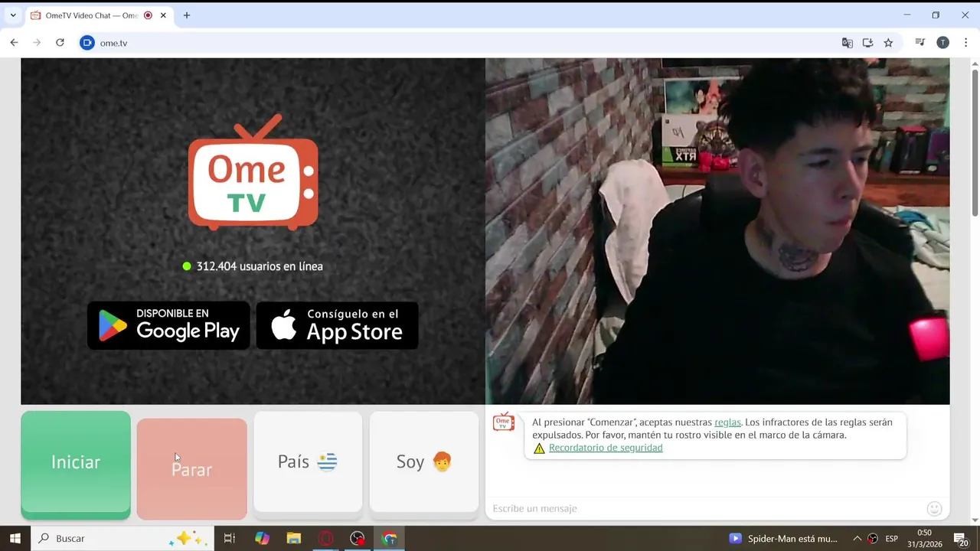The width and height of the screenshot is (980, 551).
Task: Start chatting with the Iniciar button
Action: point(76,465)
